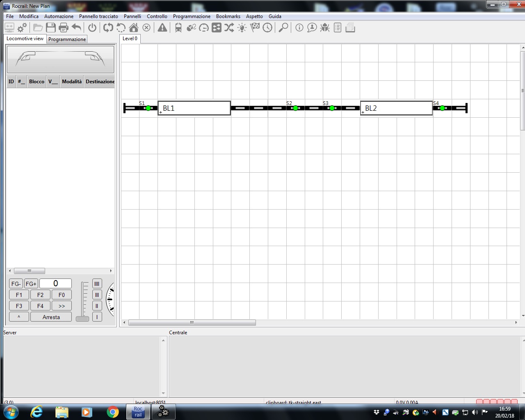Toggle sensor S1 on the track
525x420 pixels.
click(148, 108)
